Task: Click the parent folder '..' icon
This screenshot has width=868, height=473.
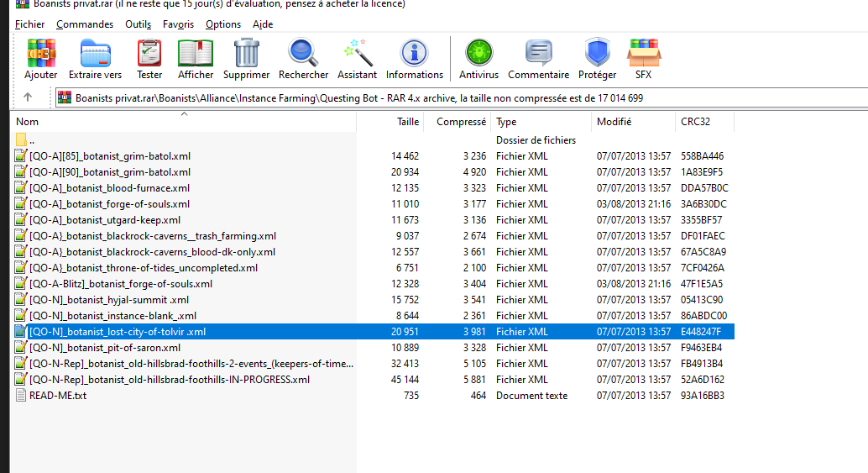Action: click(21, 140)
